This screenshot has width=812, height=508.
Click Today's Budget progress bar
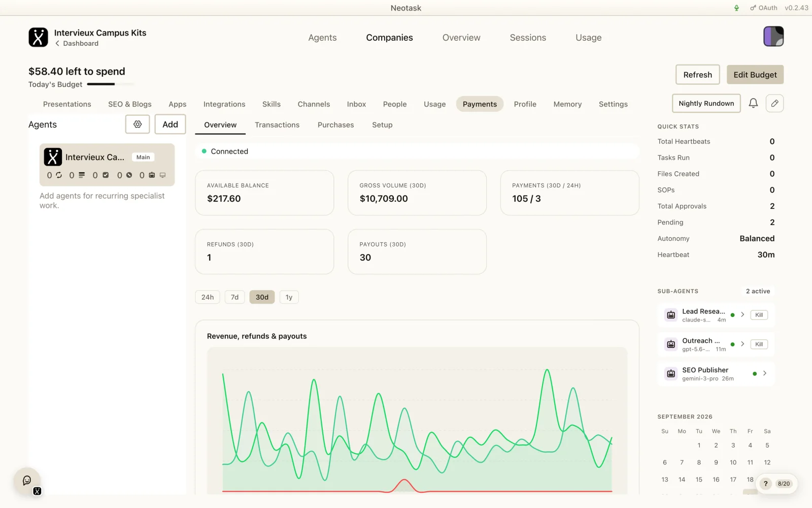click(x=111, y=84)
